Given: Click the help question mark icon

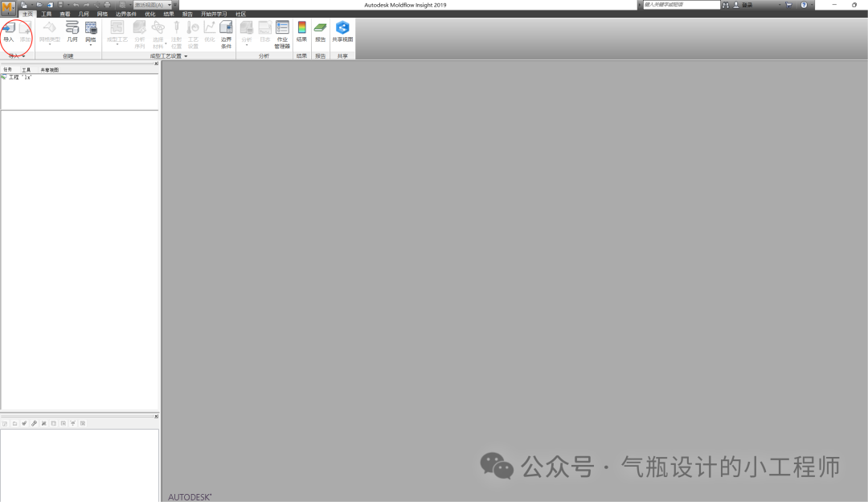Looking at the screenshot, I should [804, 5].
